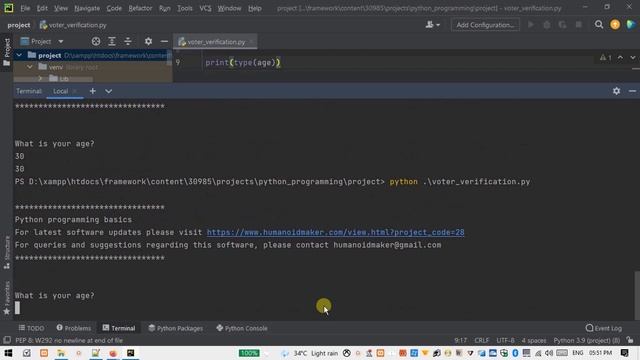The height and width of the screenshot is (360, 640).
Task: Open the Navigate menu
Action: click(x=87, y=8)
